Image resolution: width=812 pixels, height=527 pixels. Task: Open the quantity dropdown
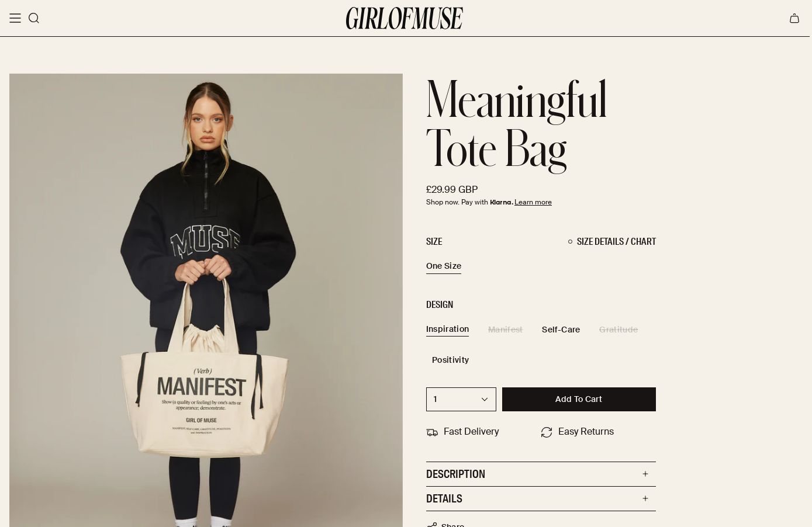tap(461, 399)
